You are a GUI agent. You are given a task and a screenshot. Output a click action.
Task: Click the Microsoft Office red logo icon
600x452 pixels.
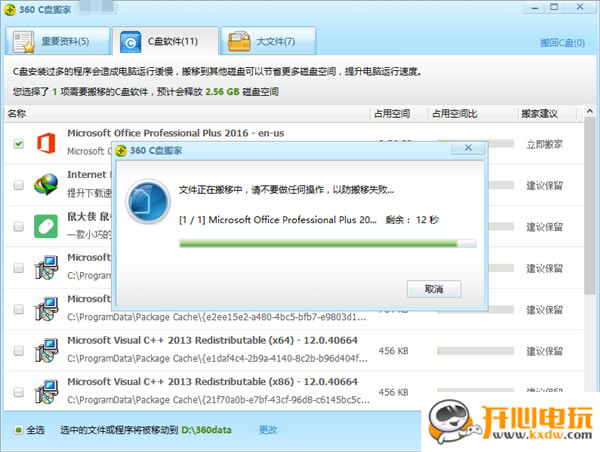46,143
